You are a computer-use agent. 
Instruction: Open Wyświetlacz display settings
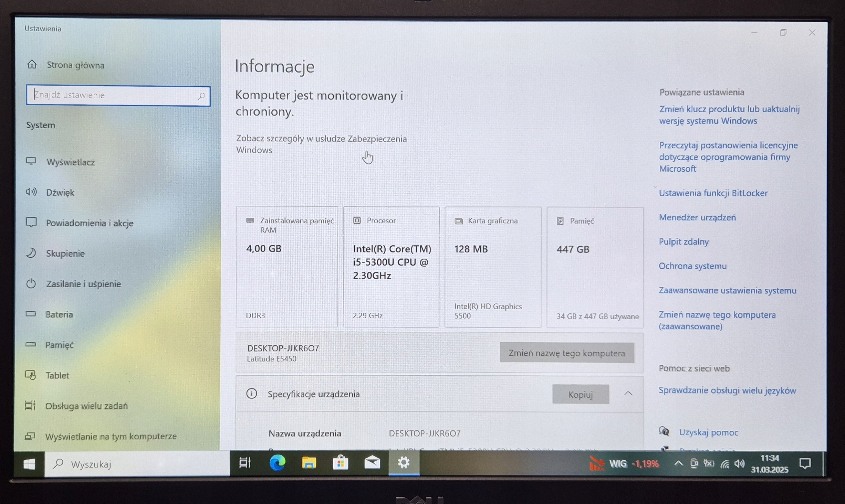coord(70,162)
